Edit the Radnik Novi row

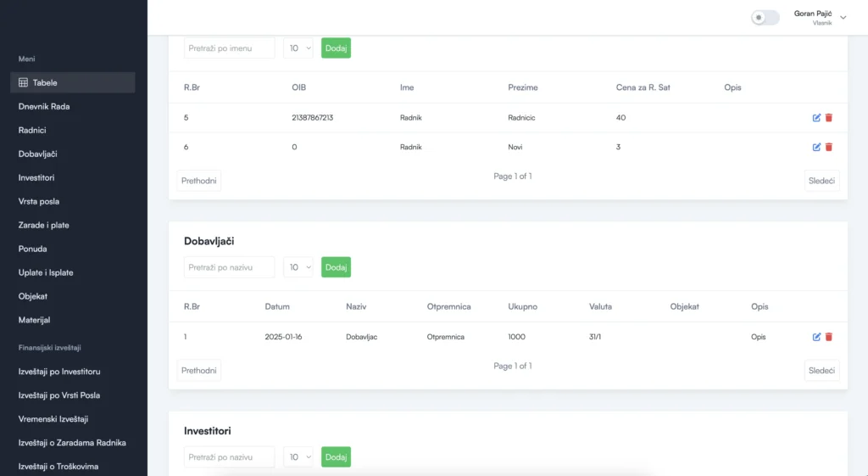pos(816,147)
